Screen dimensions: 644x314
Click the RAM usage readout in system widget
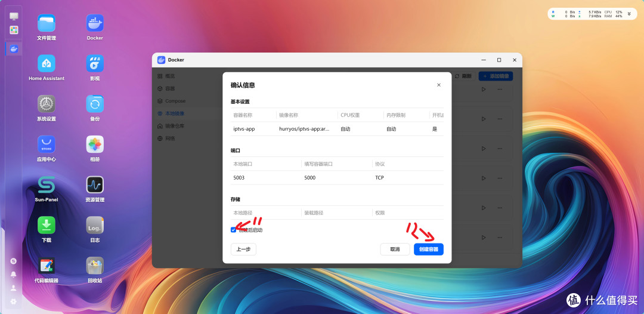tap(614, 17)
